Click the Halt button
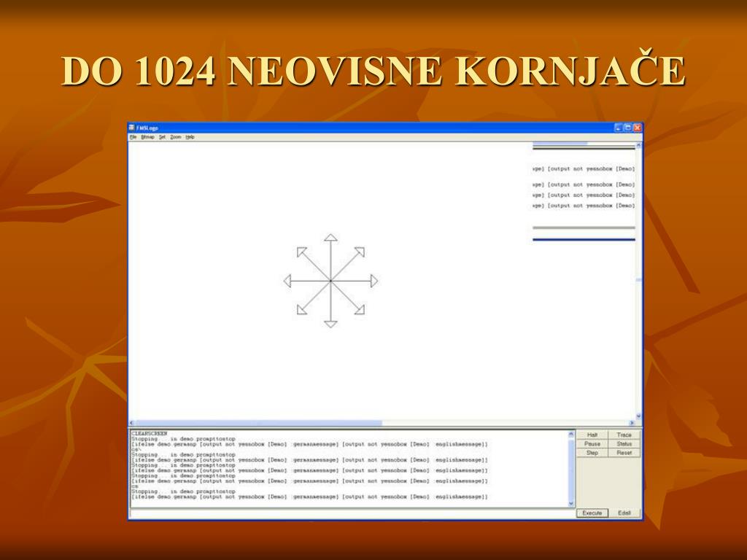The height and width of the screenshot is (560, 747). click(x=592, y=435)
